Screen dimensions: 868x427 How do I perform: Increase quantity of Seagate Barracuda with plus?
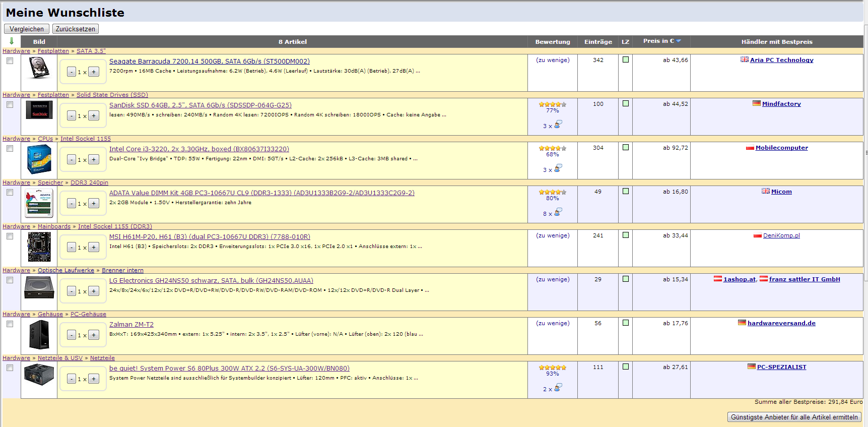[94, 72]
